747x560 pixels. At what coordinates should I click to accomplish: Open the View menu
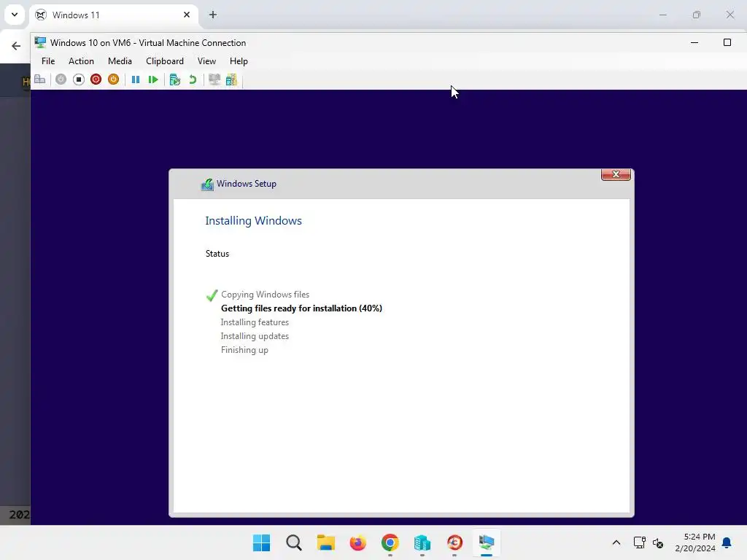[206, 61]
